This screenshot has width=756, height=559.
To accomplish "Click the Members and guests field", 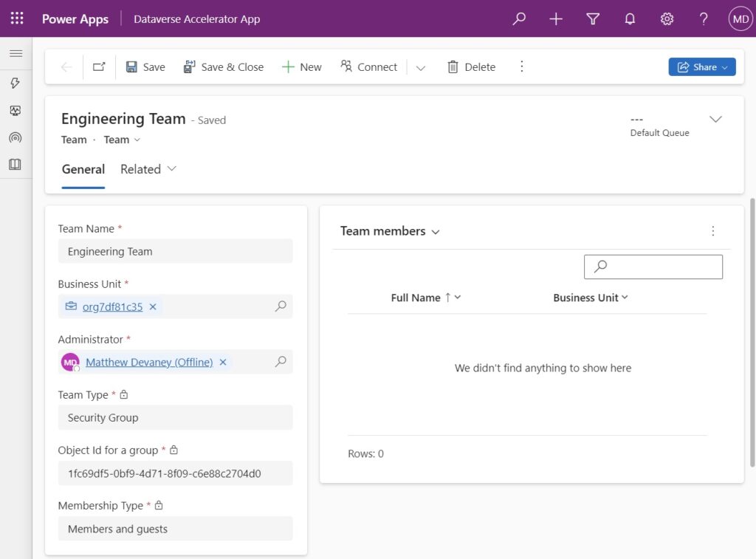I will 176,529.
